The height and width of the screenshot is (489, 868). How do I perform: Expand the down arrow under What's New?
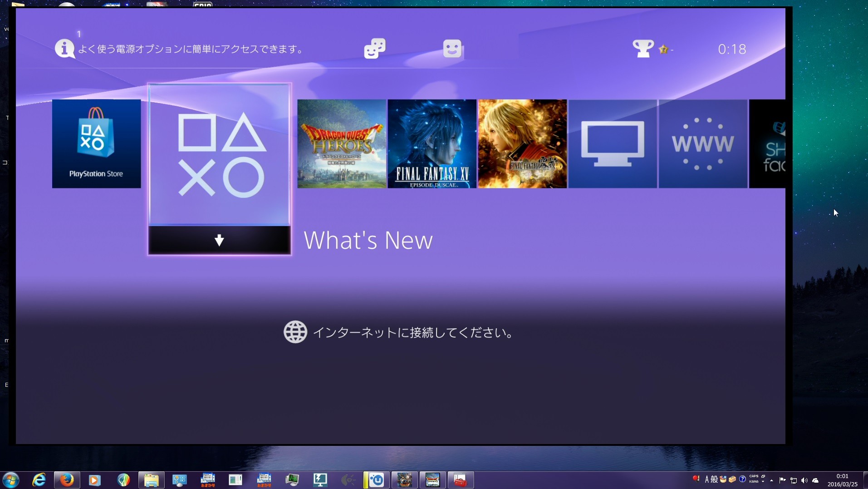[x=219, y=240]
